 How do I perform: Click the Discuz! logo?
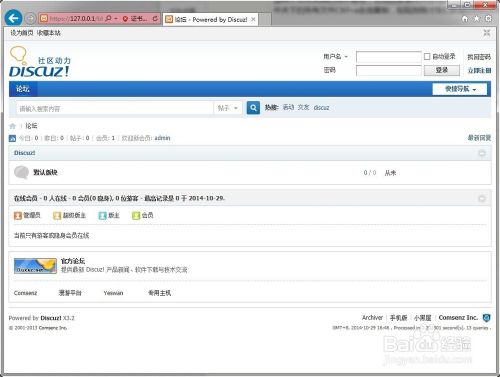(40, 62)
